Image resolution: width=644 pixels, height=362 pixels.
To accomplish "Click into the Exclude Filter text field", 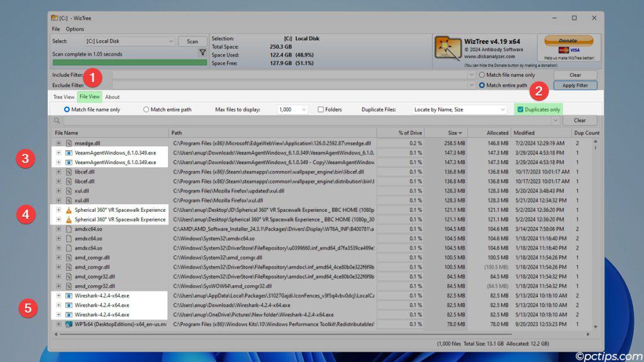I will (x=290, y=85).
